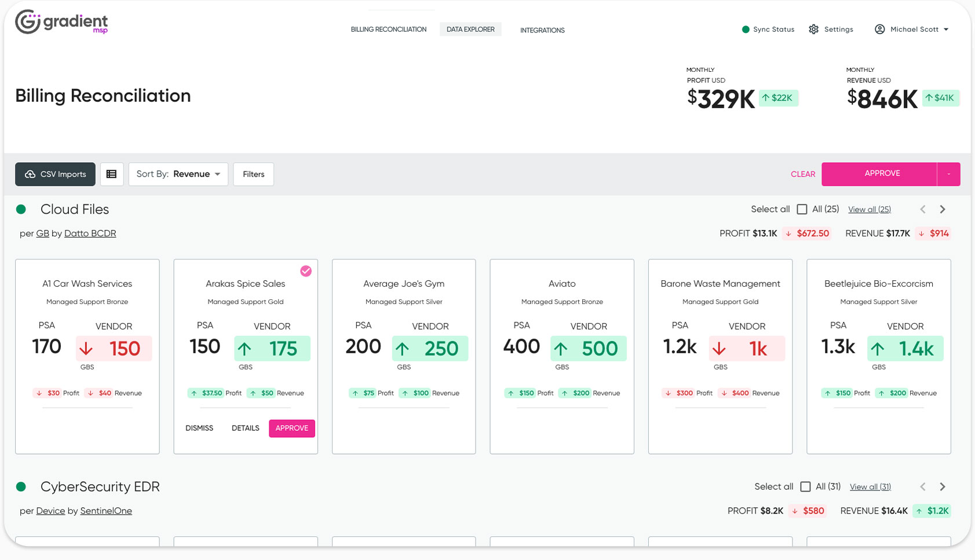Select all 31 CyberSecurity EDR items
Image resolution: width=975 pixels, height=560 pixels.
(806, 486)
